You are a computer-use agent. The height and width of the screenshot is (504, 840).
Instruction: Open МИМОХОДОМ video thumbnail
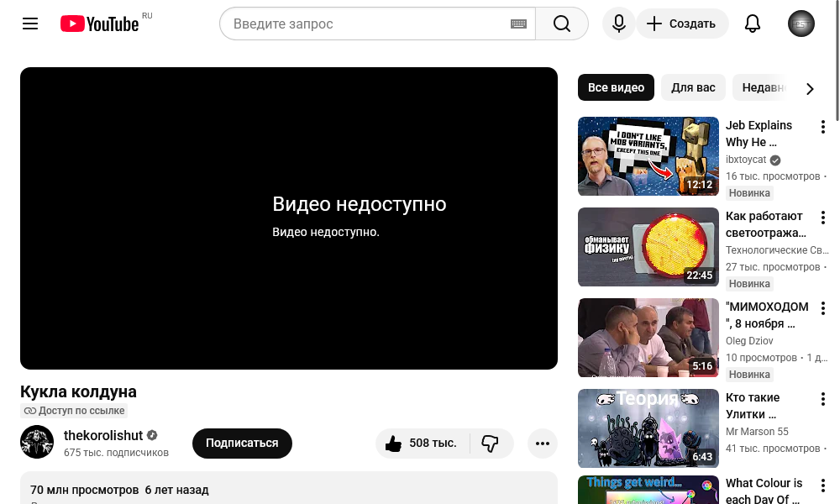(648, 338)
